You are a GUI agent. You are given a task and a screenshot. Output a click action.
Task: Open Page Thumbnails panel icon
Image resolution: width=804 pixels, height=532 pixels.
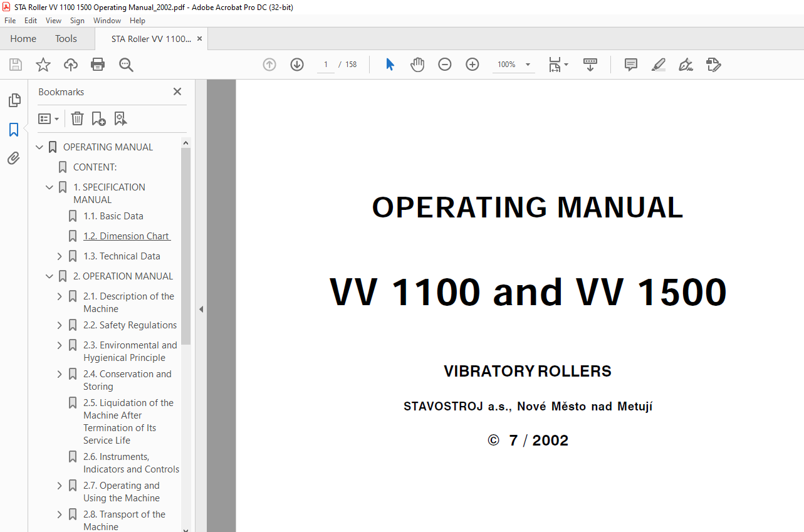(14, 100)
